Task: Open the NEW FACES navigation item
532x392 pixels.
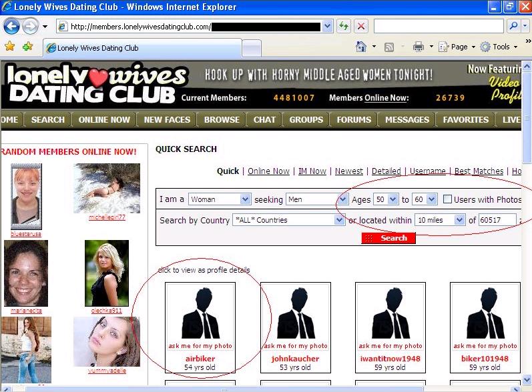Action: click(167, 119)
